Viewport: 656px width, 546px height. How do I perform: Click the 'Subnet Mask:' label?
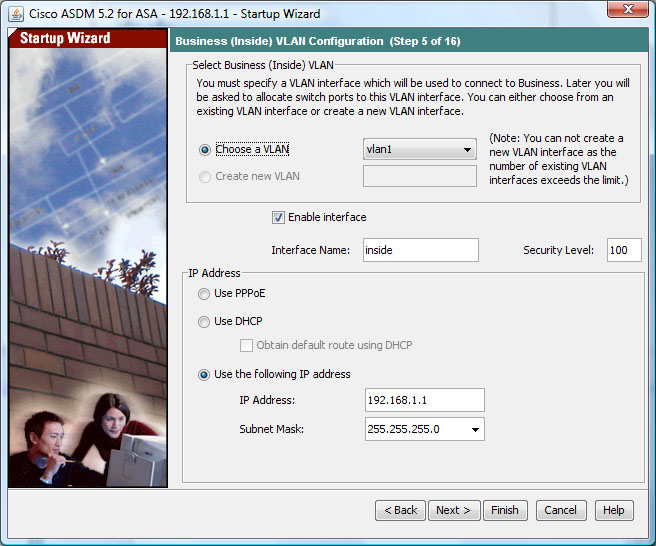(x=272, y=429)
